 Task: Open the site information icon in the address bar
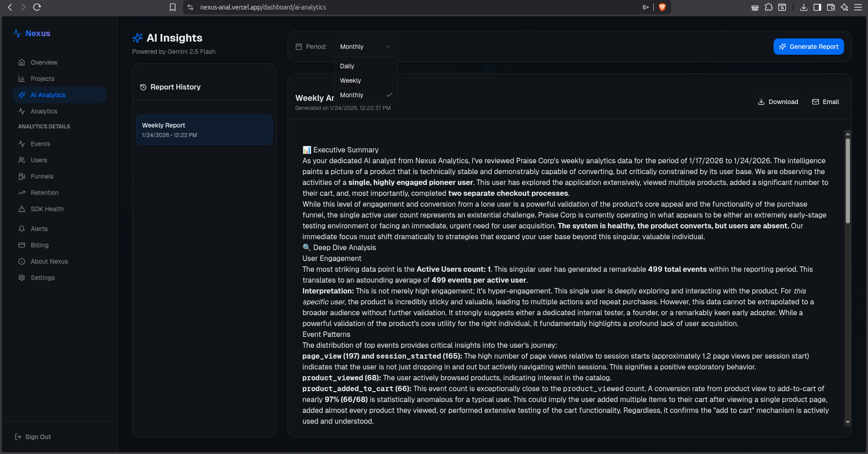click(190, 7)
